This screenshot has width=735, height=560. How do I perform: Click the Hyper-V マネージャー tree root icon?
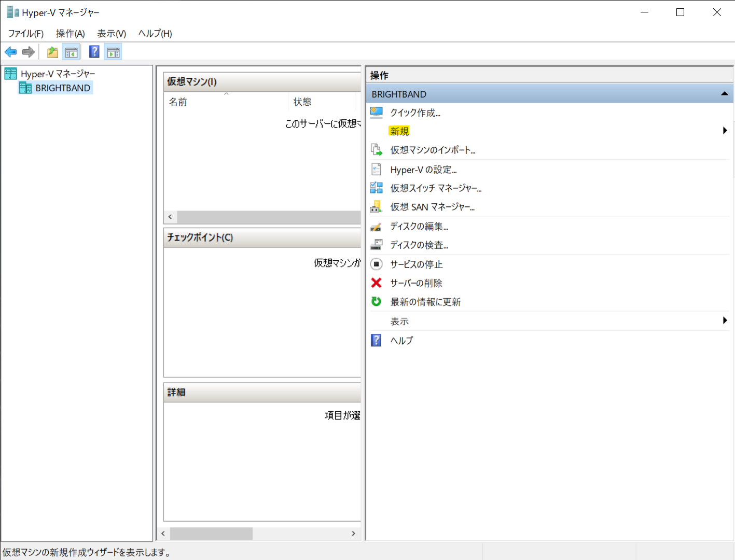11,74
